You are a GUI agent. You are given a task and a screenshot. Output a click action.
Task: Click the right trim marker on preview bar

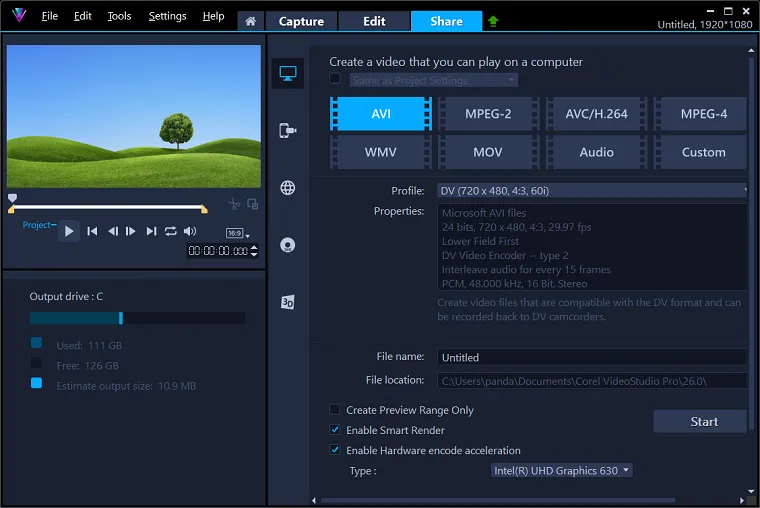[x=204, y=209]
